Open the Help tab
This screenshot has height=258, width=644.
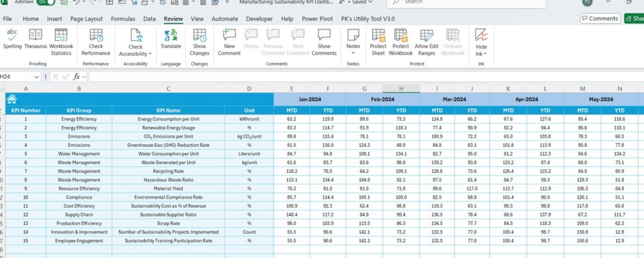click(287, 18)
